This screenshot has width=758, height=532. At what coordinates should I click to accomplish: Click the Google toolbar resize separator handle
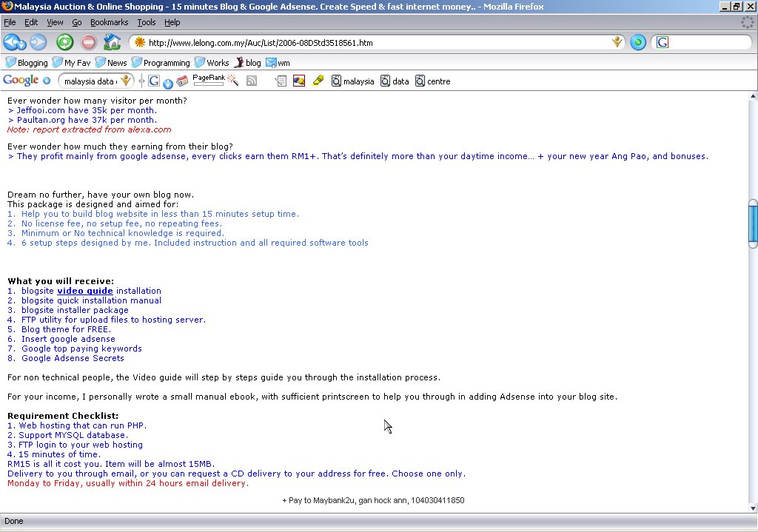(141, 81)
